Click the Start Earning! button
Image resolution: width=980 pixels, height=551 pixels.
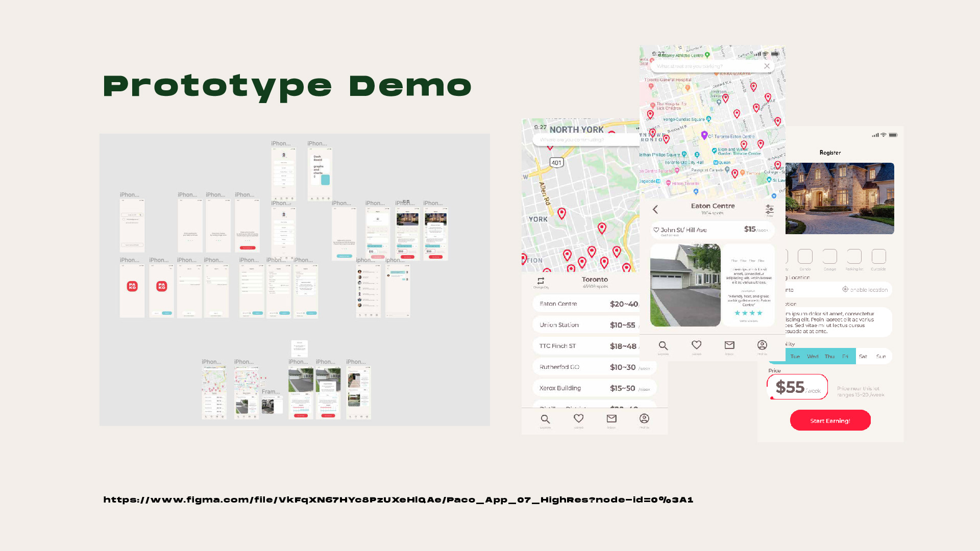(830, 420)
